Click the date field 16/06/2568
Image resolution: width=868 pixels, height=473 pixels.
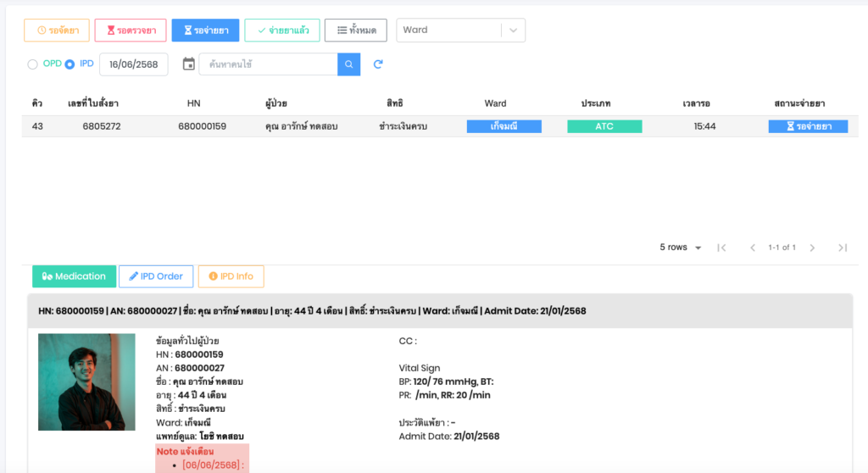[134, 64]
